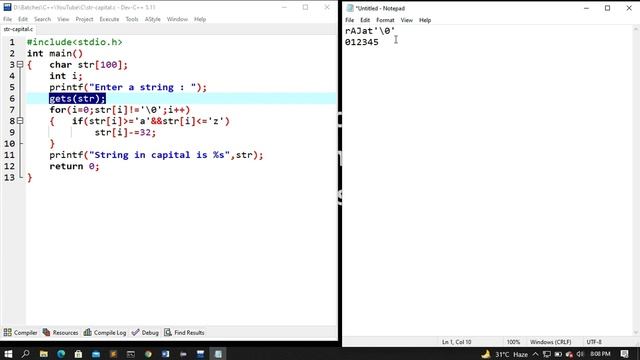Switch to Dev-C++ taskbar icon
The width and height of the screenshot is (640, 360).
[x=200, y=354]
